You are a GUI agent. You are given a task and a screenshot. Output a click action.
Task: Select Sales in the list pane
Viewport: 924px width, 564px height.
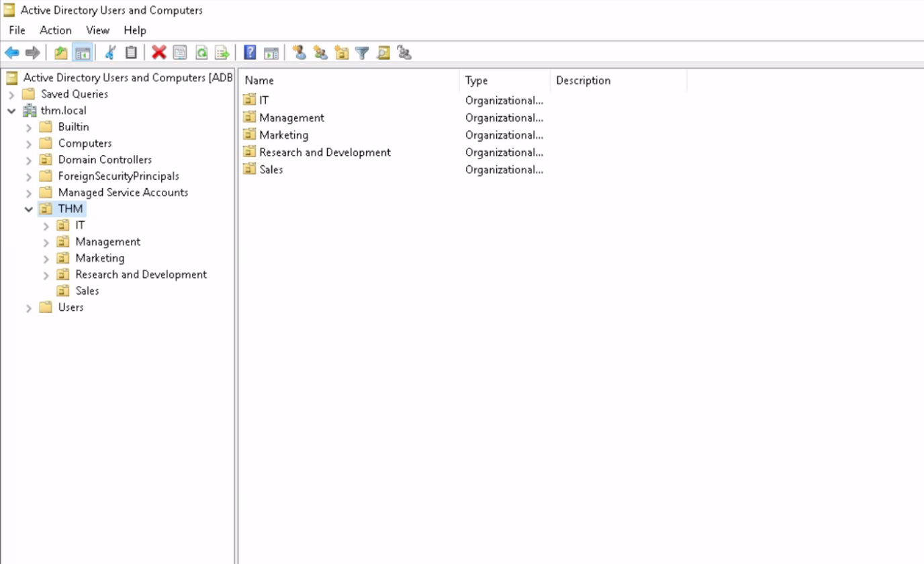click(271, 170)
